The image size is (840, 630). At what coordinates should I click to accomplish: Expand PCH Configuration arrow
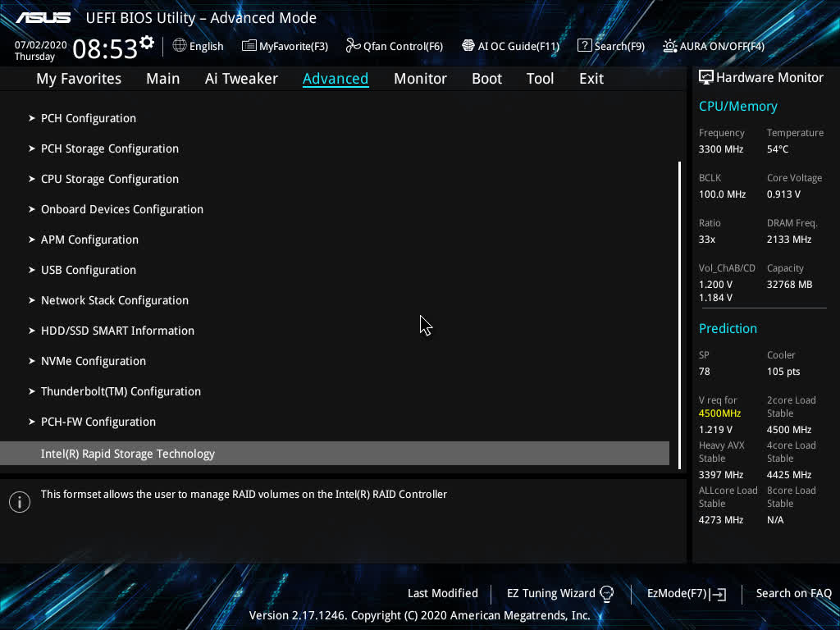(x=32, y=118)
